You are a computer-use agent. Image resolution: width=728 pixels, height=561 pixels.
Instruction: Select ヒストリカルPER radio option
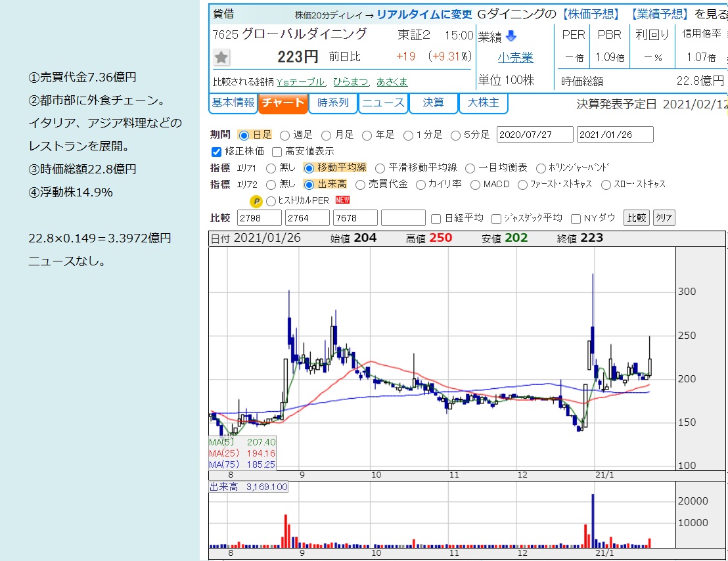[271, 201]
